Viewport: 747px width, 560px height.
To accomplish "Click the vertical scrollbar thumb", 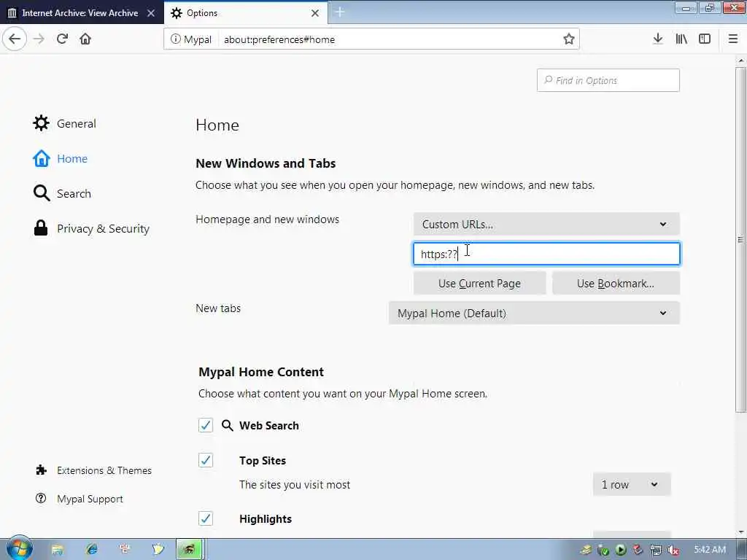I will coord(740,239).
